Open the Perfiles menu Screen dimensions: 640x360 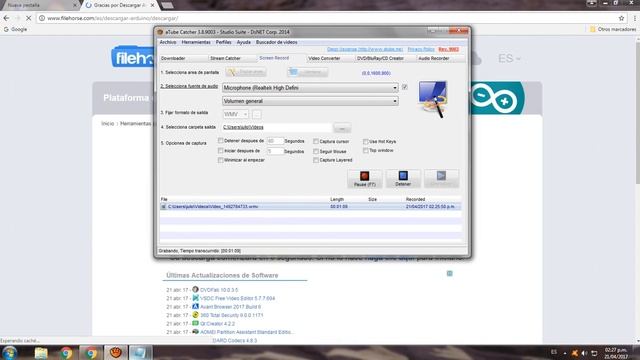pyautogui.click(x=223, y=42)
